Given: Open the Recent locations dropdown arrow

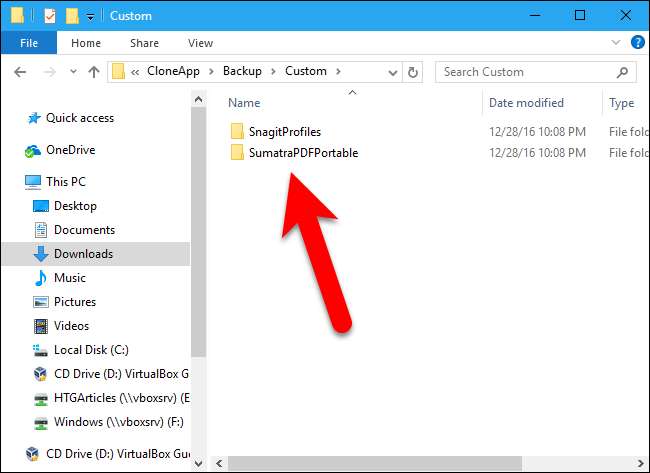Looking at the screenshot, I should 73,72.
